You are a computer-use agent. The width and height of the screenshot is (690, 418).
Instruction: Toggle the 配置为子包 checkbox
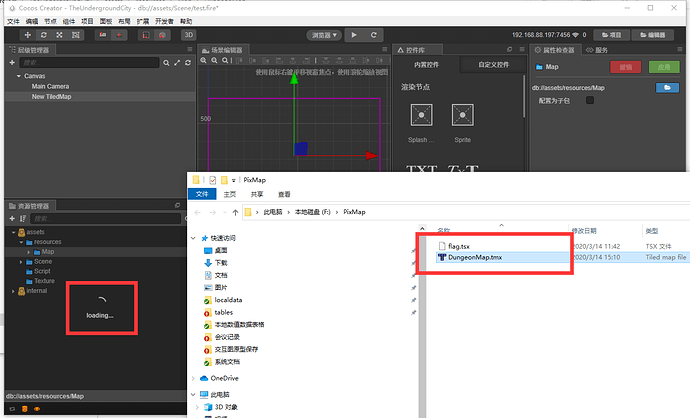pyautogui.click(x=590, y=100)
